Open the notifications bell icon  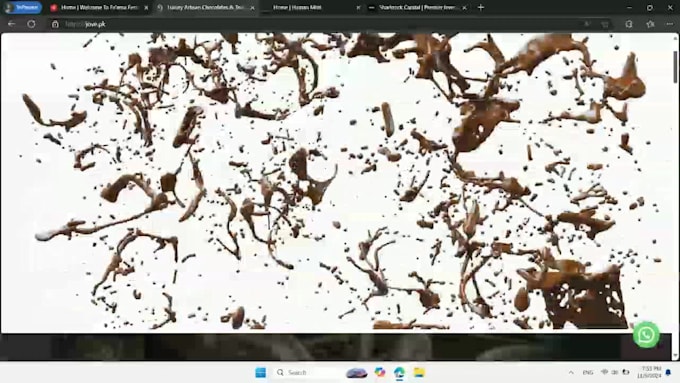(x=668, y=372)
